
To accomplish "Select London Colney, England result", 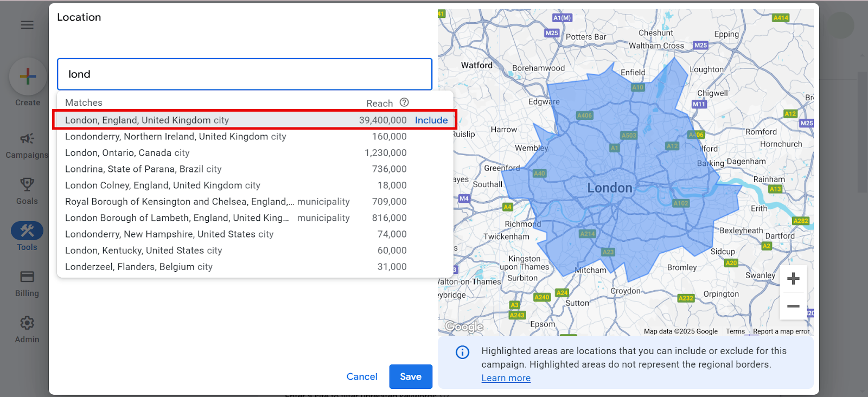I will 255,185.
